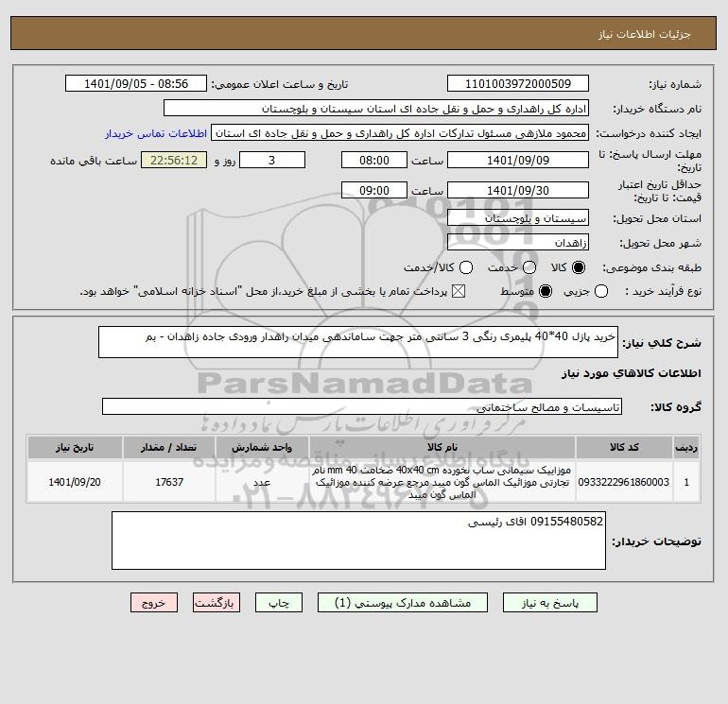The width and height of the screenshot is (728, 704).
Task: Click the product name cell موزاییک سیمانی
Action: click(x=442, y=482)
